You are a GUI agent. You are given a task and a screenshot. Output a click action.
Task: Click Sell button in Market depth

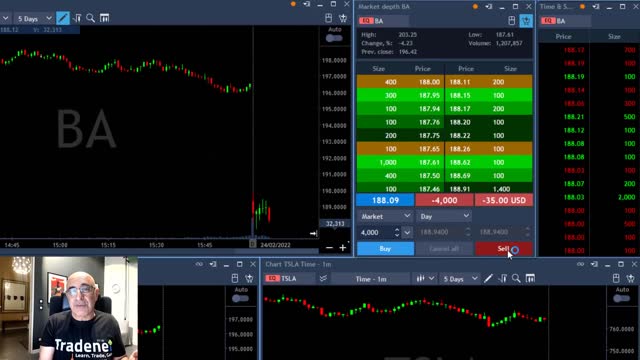click(x=504, y=249)
